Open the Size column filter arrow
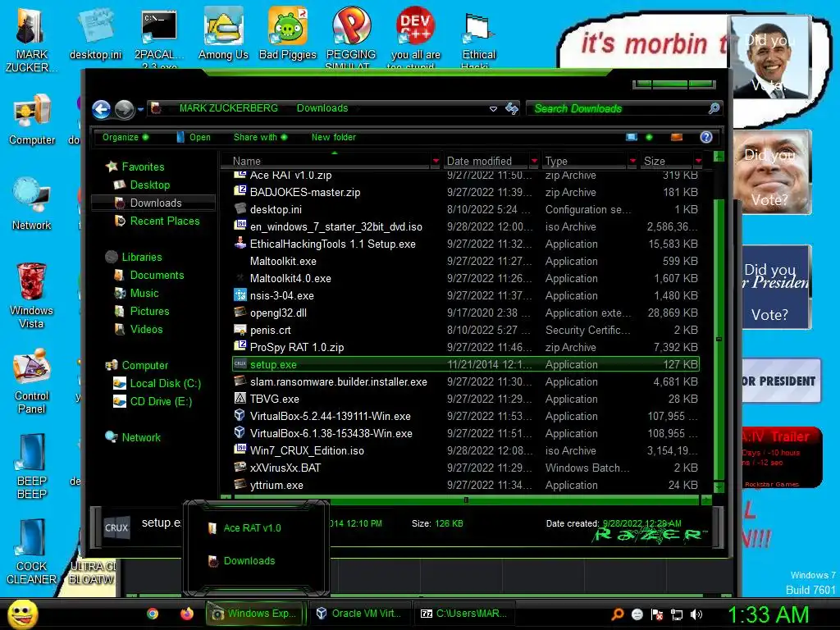840x630 pixels. pyautogui.click(x=698, y=161)
